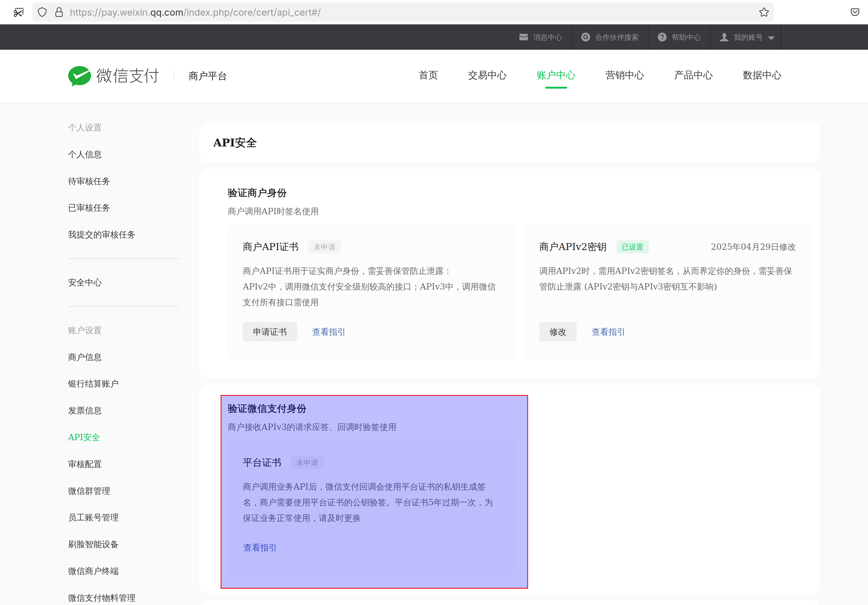
Task: Open 审核配置 in sidebar
Action: 85,464
